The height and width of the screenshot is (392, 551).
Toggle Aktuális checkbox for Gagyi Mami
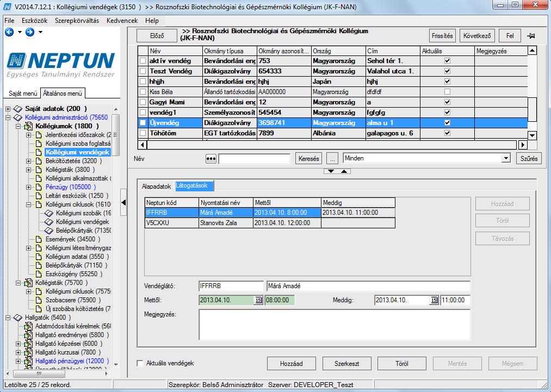tap(447, 102)
